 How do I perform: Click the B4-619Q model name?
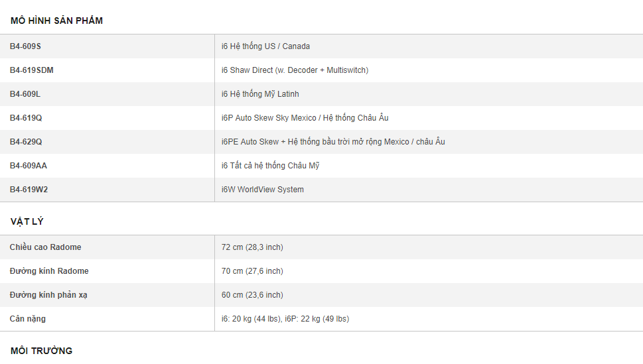coord(26,118)
